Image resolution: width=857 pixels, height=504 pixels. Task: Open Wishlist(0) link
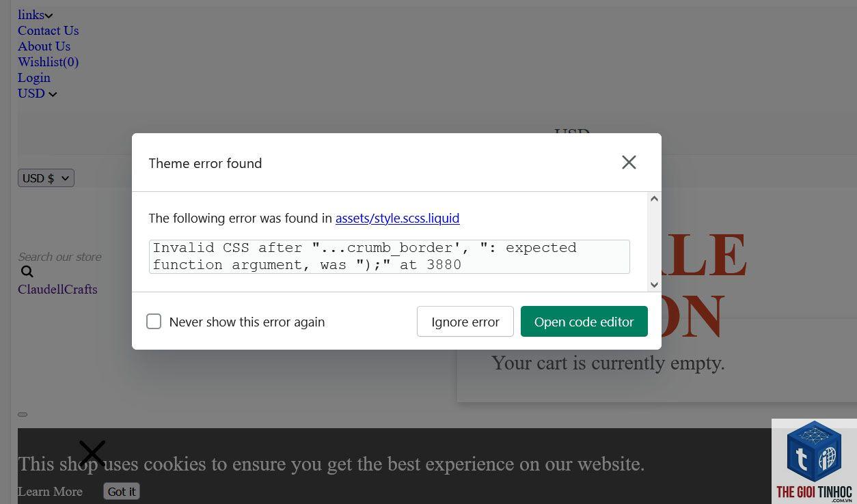pyautogui.click(x=48, y=61)
